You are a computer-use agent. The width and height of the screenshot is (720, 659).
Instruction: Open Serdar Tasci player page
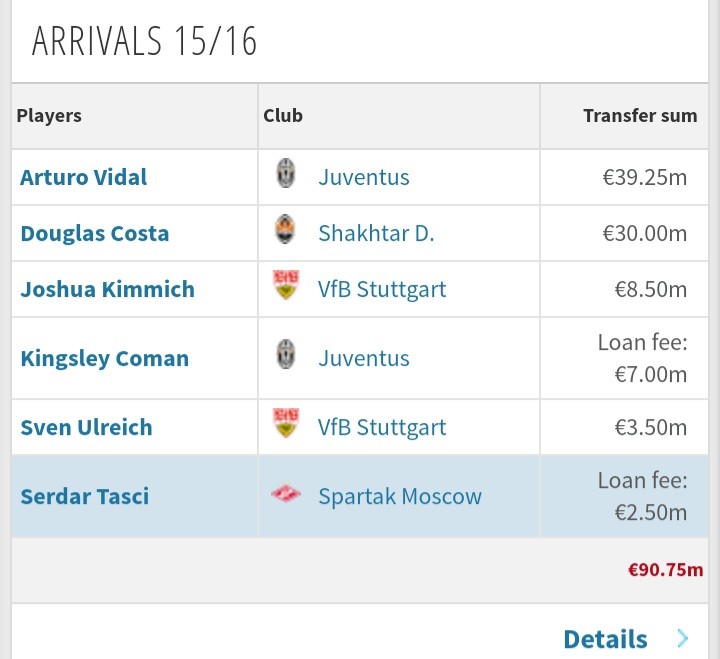click(x=85, y=496)
